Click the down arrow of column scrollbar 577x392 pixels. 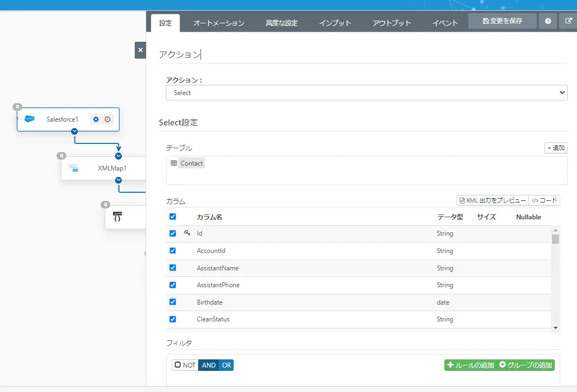[556, 327]
